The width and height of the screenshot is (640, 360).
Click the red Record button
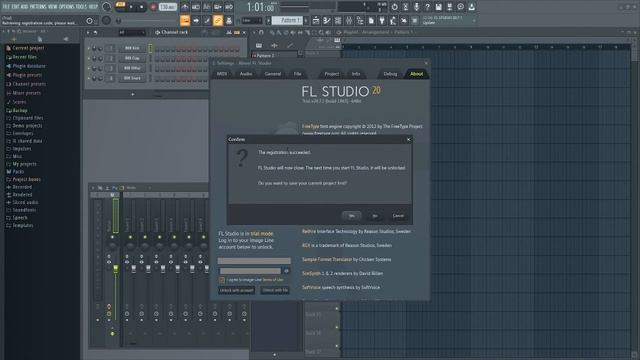153,7
